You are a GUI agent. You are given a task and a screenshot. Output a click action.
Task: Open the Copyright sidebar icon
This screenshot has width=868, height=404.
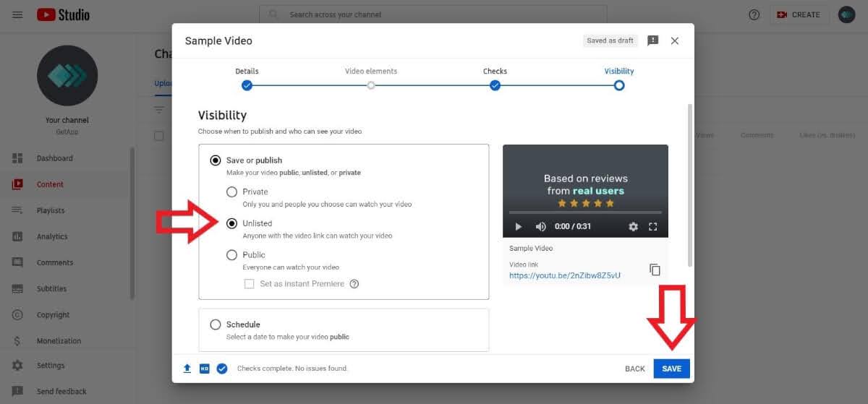[17, 314]
